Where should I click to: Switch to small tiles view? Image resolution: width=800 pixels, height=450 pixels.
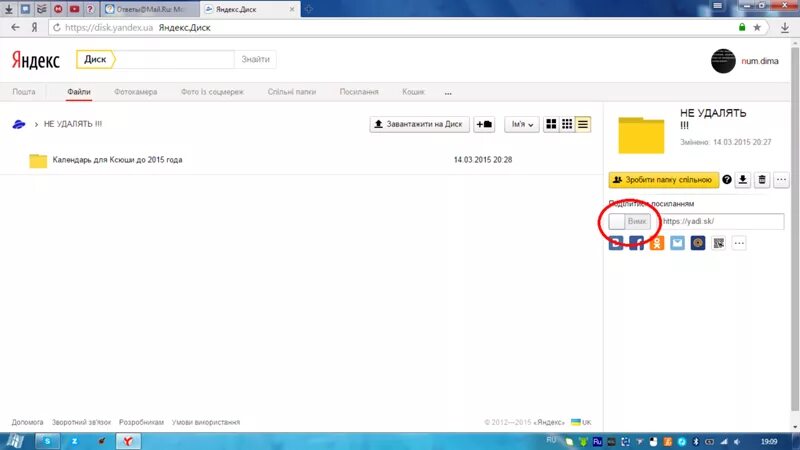pos(567,124)
